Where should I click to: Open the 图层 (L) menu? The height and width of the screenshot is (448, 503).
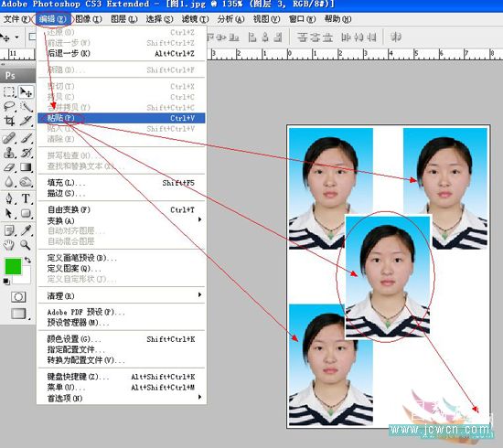(x=124, y=19)
